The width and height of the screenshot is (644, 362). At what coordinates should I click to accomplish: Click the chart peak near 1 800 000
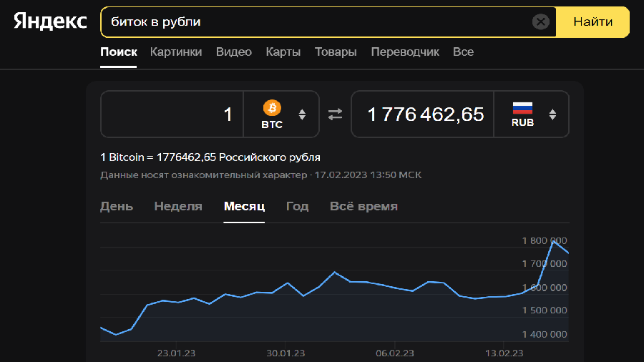pyautogui.click(x=554, y=242)
